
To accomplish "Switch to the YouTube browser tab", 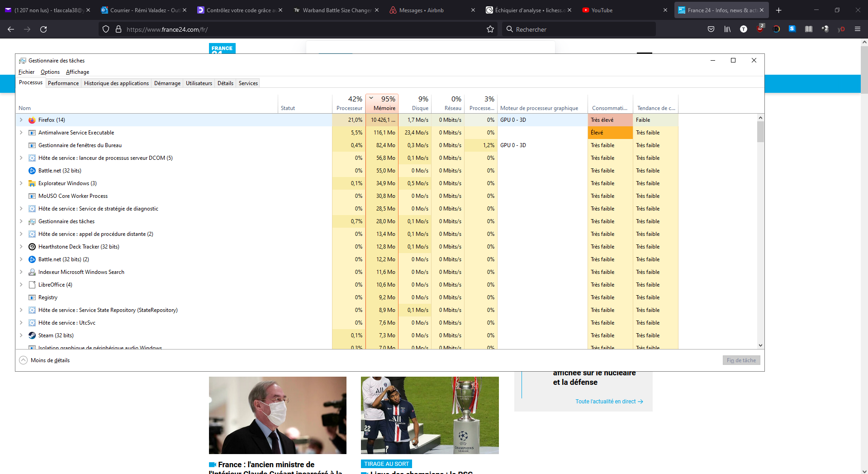I will pos(624,10).
